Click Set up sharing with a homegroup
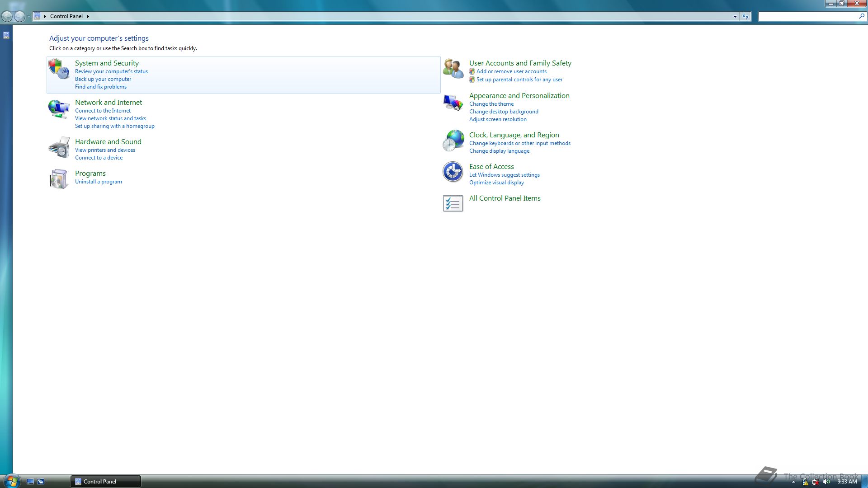This screenshot has height=488, width=868. pyautogui.click(x=115, y=126)
